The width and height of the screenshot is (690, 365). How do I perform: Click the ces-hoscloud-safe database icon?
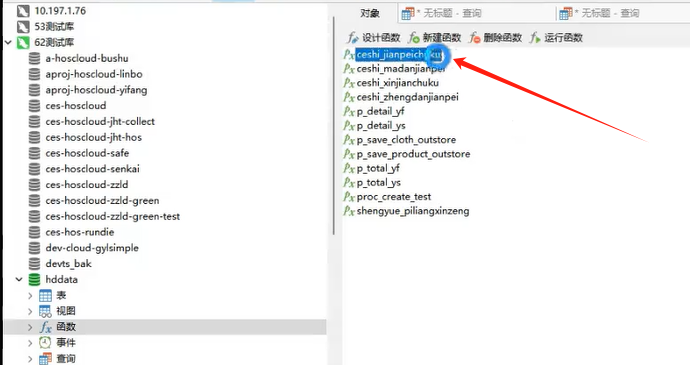coord(34,154)
